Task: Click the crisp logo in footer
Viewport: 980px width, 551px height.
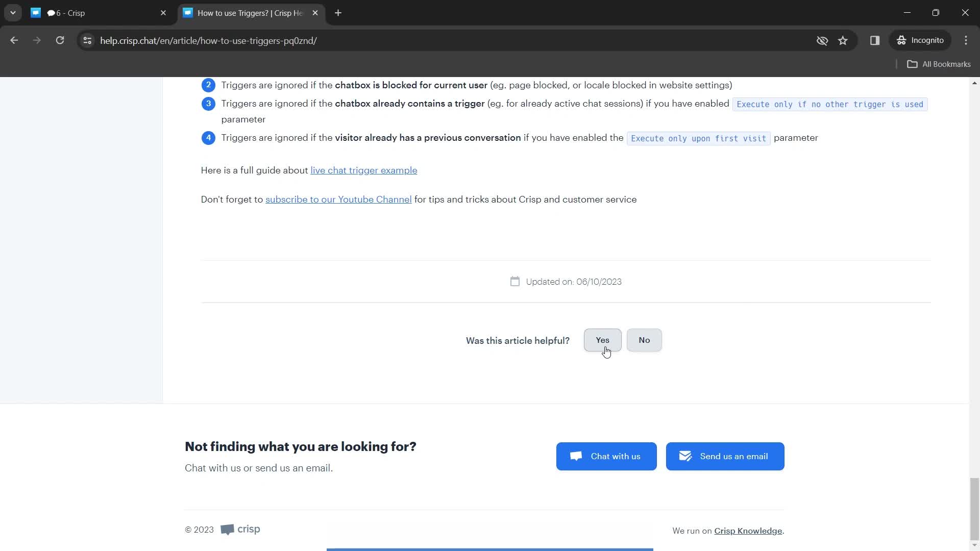Action: click(x=240, y=530)
